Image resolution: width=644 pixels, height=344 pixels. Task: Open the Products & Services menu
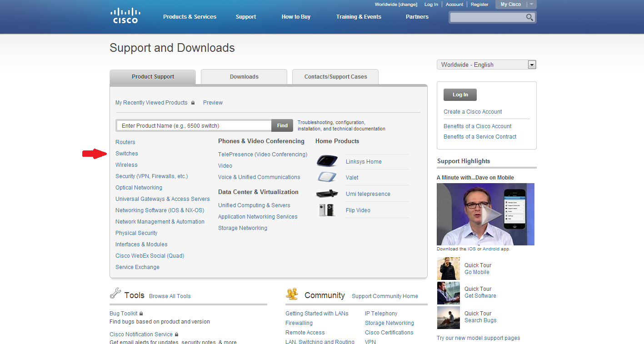190,17
